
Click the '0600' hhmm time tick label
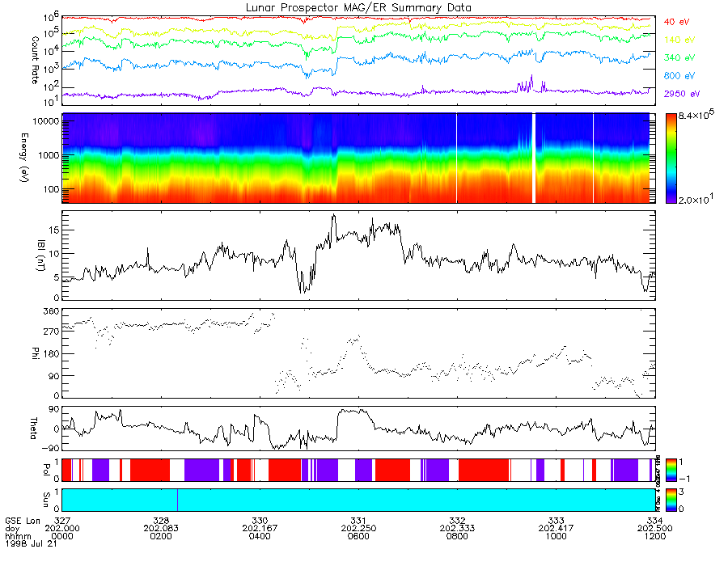pos(358,536)
